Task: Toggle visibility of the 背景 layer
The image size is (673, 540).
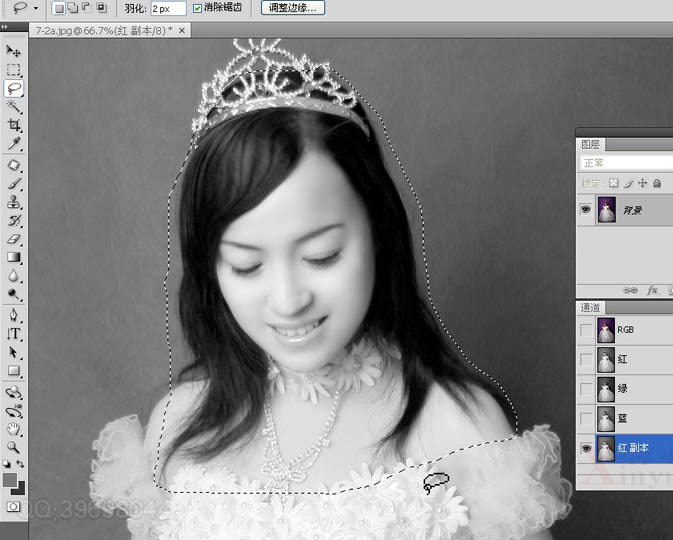Action: pyautogui.click(x=586, y=211)
